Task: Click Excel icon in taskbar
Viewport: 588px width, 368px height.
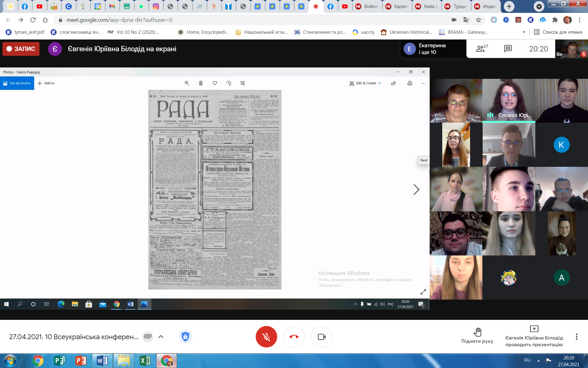Action: coord(145,361)
